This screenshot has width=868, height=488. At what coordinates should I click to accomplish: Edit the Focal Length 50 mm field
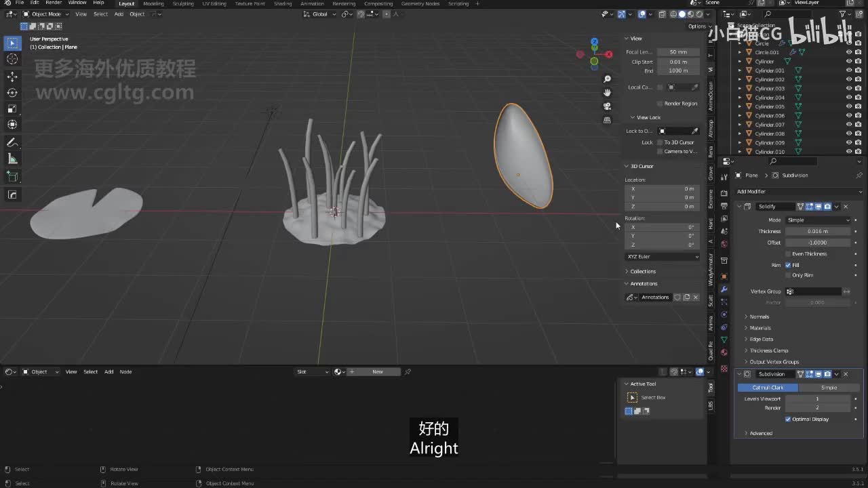point(678,52)
